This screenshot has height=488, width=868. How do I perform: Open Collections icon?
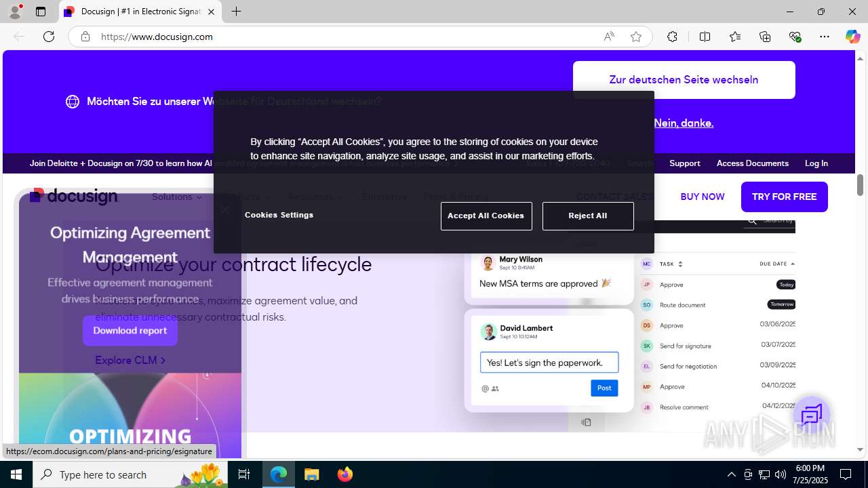765,37
